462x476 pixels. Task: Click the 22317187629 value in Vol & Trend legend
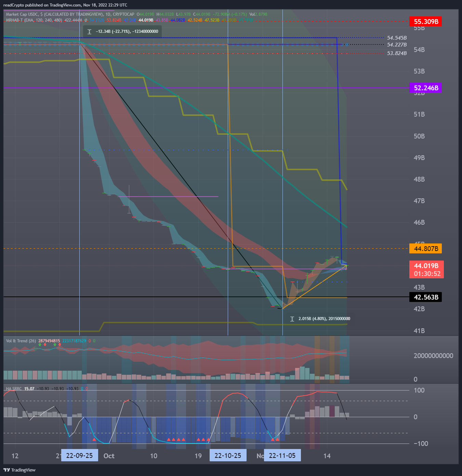74,341
